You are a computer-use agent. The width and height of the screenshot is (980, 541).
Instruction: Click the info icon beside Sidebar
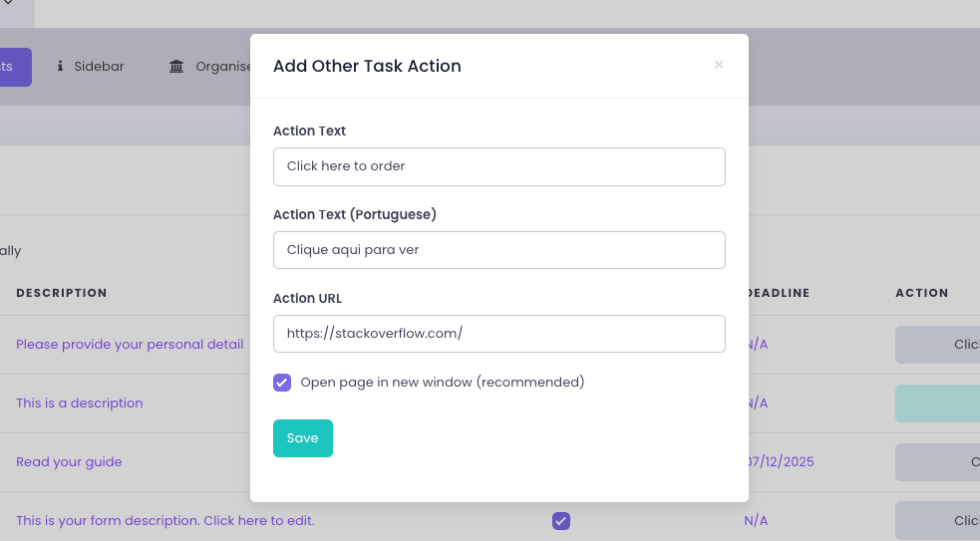pyautogui.click(x=60, y=67)
